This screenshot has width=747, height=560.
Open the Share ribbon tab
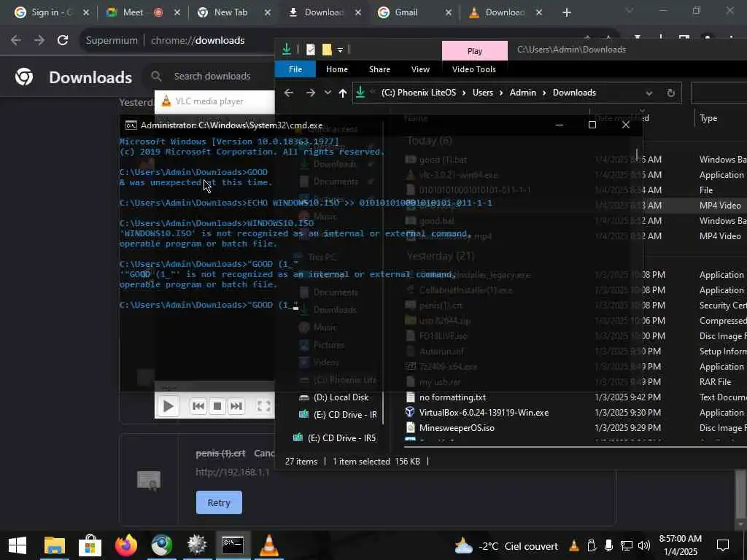pos(379,69)
